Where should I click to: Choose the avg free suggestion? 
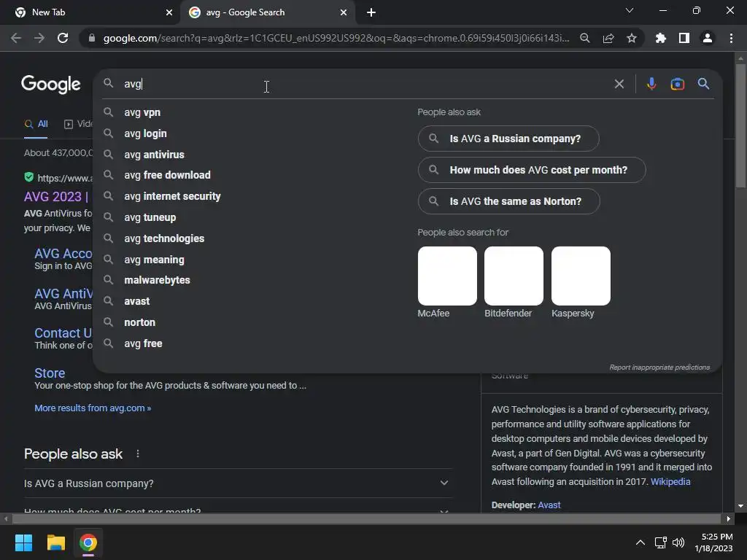pos(143,343)
